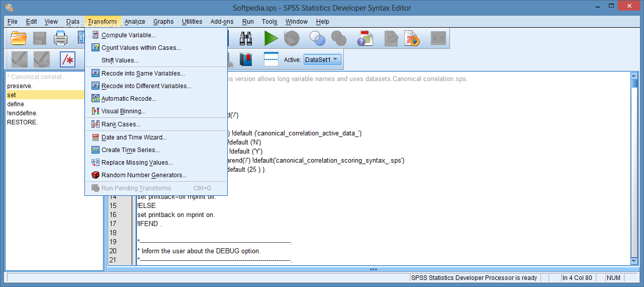Close the open Transform menu
This screenshot has width=644, height=287.
click(x=102, y=22)
